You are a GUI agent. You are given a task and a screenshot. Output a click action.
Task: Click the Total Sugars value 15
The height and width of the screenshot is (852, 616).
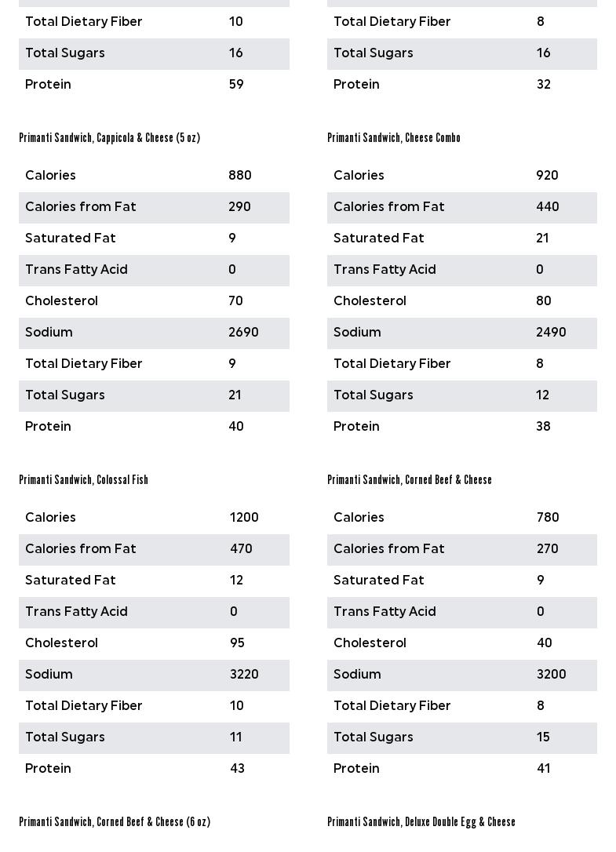tap(543, 737)
